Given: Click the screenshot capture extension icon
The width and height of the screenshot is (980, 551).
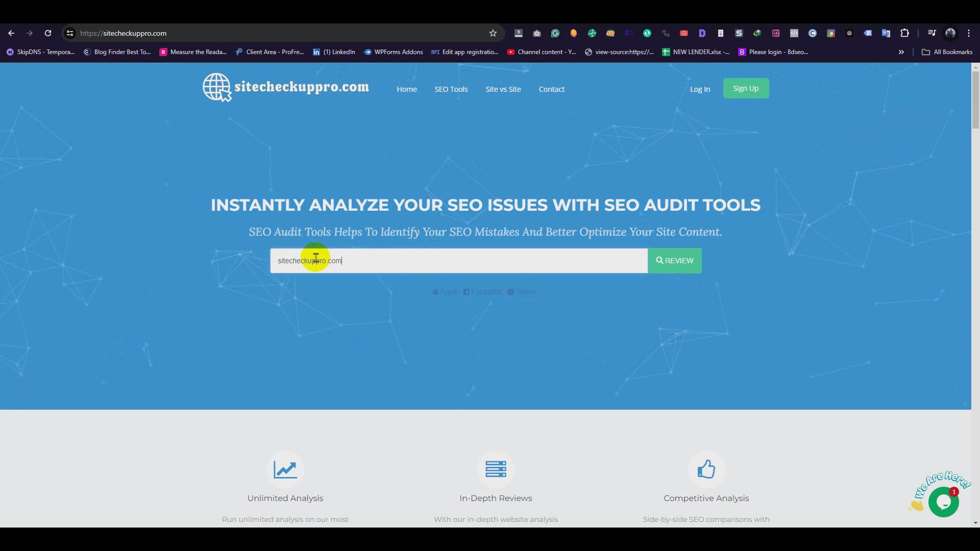Looking at the screenshot, I should pyautogui.click(x=536, y=33).
